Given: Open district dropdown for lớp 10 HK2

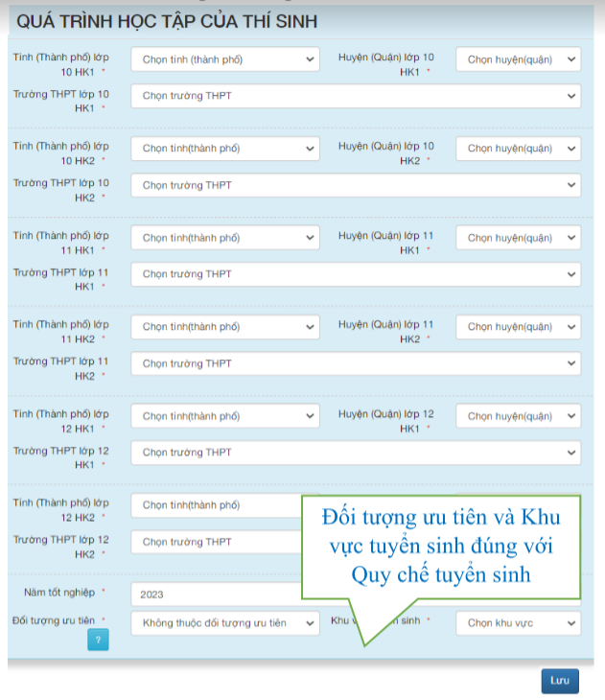Looking at the screenshot, I should tap(519, 149).
